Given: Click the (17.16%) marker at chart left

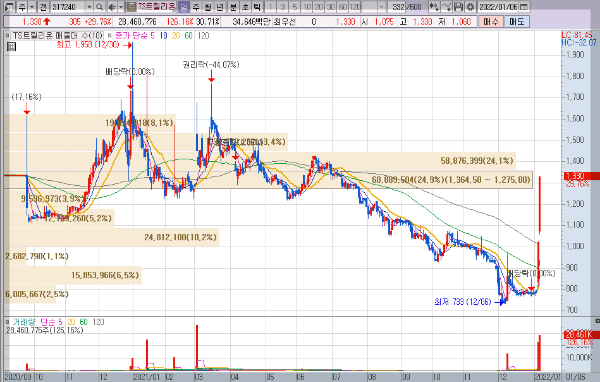Looking at the screenshot, I should click(x=26, y=97).
